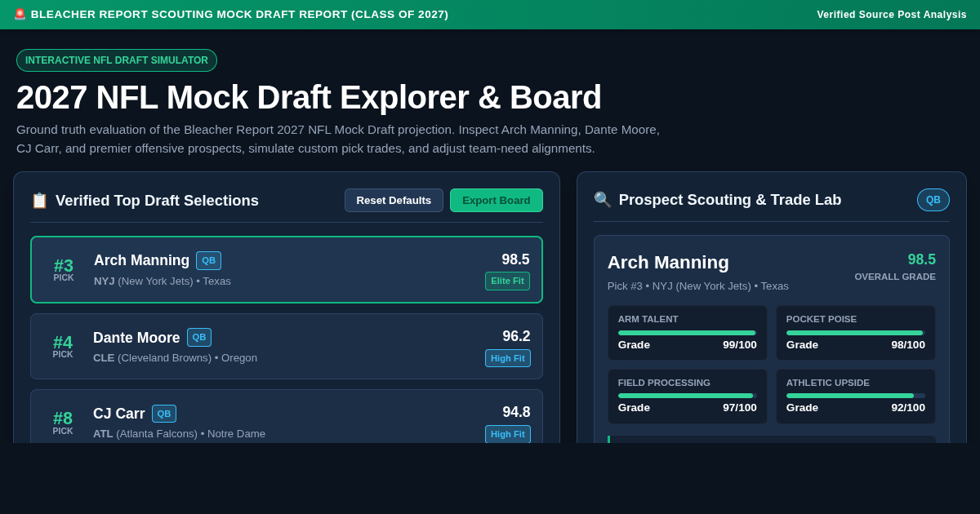Image resolution: width=980 pixels, height=514 pixels.
Task: Click the OVERALL GRADE label
Action: coord(895,277)
